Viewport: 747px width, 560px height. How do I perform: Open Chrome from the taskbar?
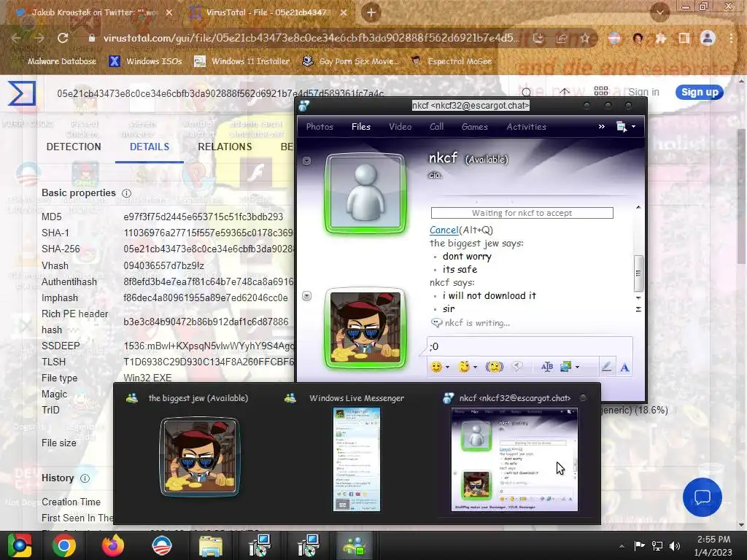tap(64, 545)
